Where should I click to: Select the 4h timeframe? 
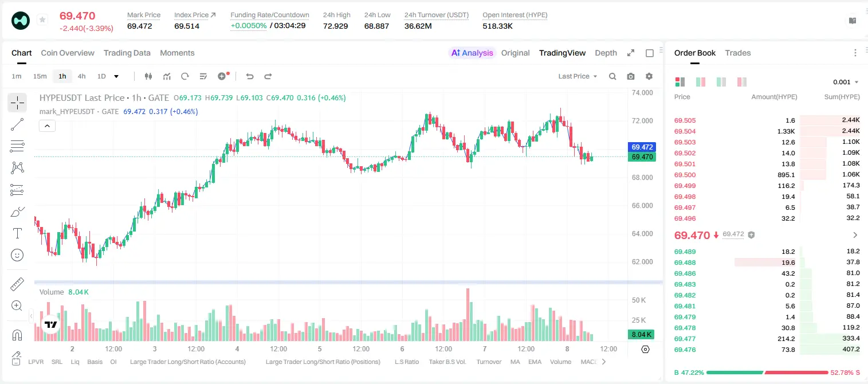click(x=82, y=76)
